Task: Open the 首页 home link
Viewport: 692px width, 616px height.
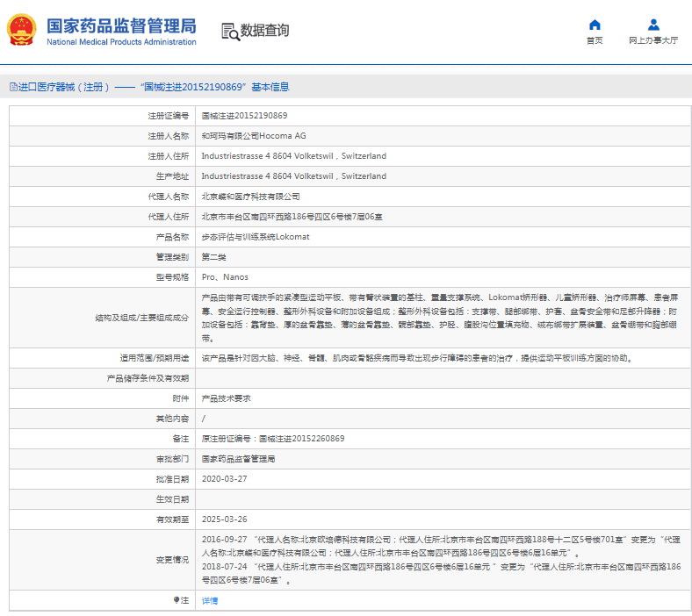Action: click(595, 40)
